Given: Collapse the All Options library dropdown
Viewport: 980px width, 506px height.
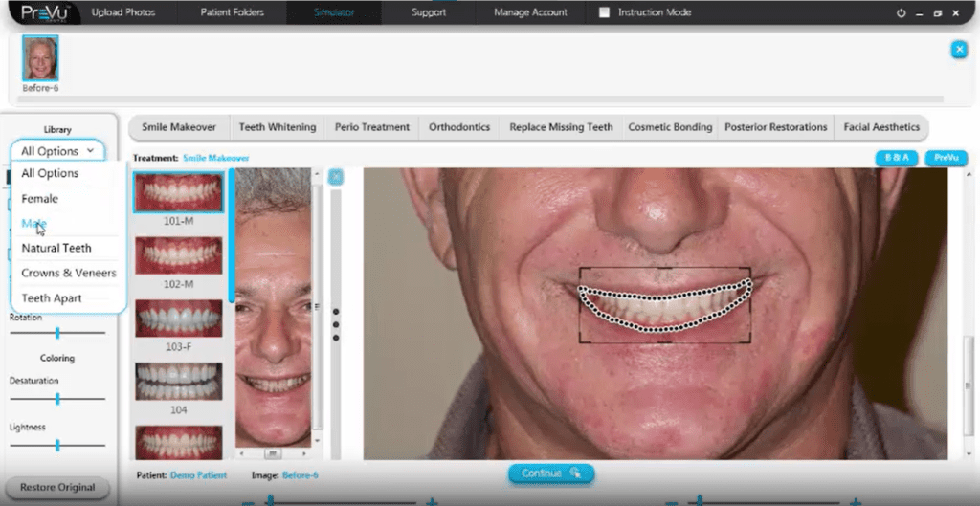Looking at the screenshot, I should point(57,151).
